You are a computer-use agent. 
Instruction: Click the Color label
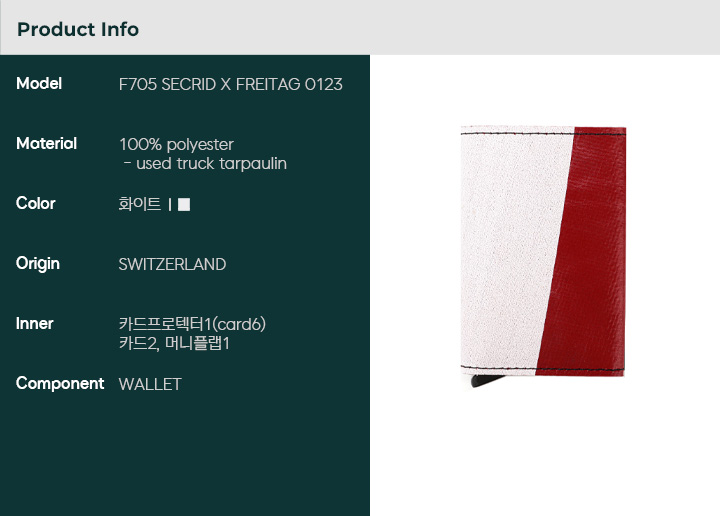[36, 203]
